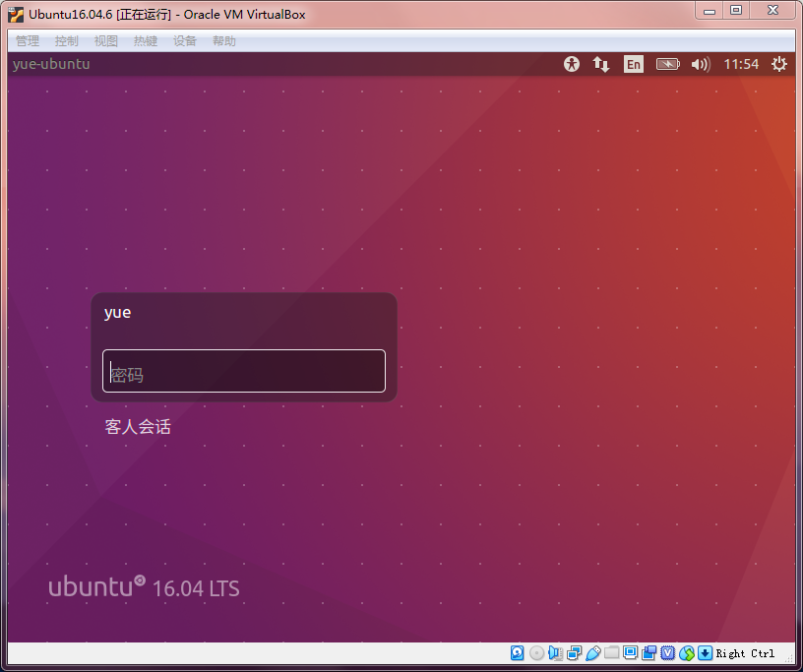This screenshot has height=672, width=803.
Task: Open the 管理 menu in VirtualBox
Action: [28, 41]
